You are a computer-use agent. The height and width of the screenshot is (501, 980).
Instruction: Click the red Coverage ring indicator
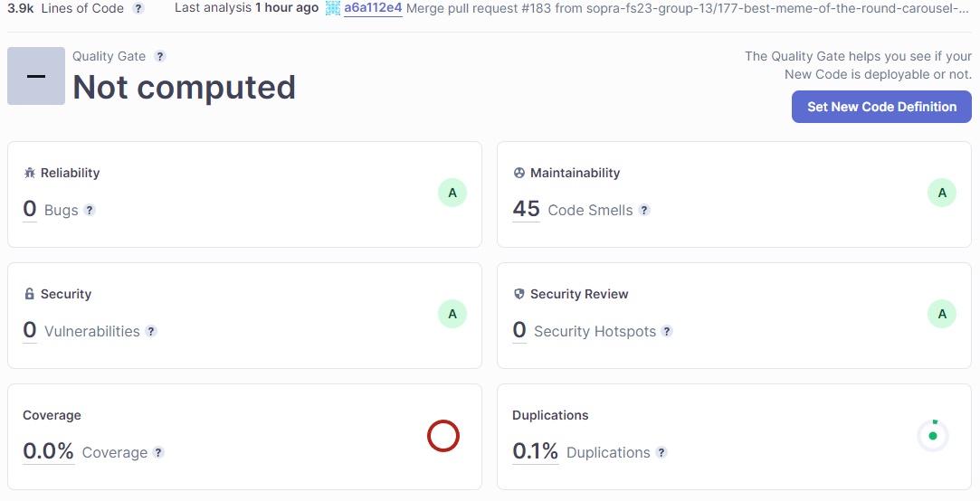[443, 435]
